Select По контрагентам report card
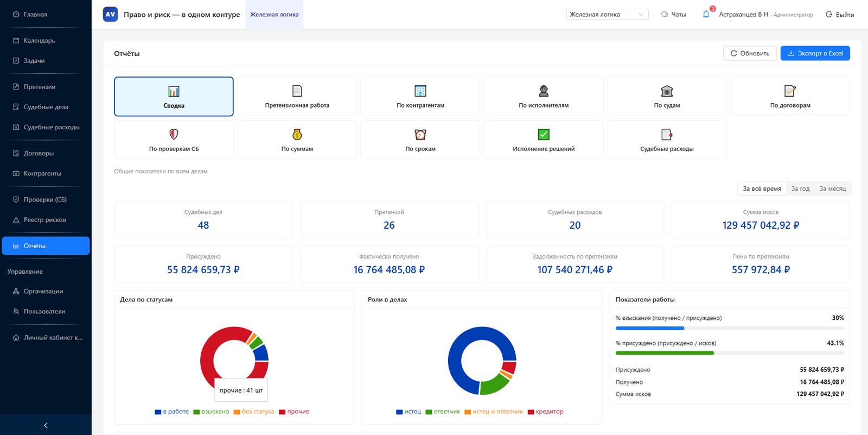Screen dimensions: 868x435 (x=420, y=96)
